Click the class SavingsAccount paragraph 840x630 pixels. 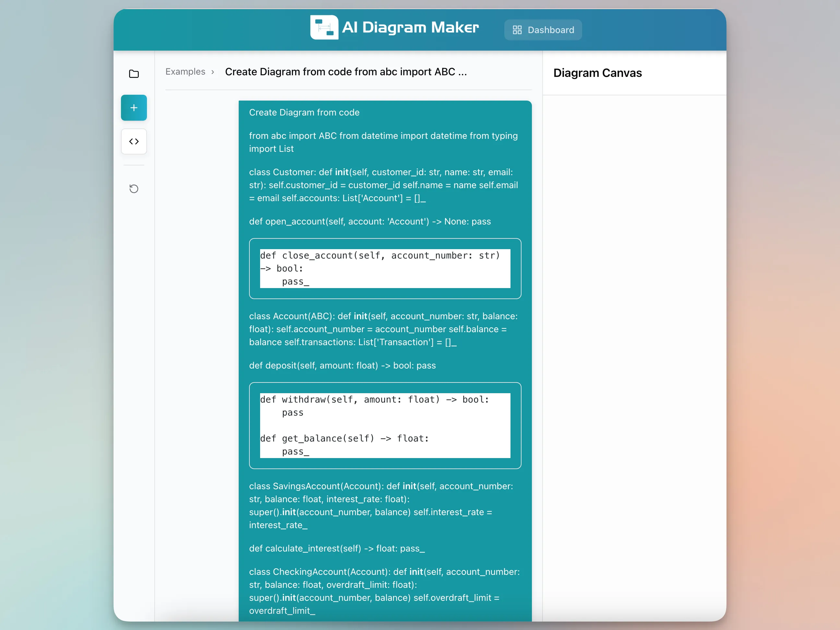tap(381, 505)
